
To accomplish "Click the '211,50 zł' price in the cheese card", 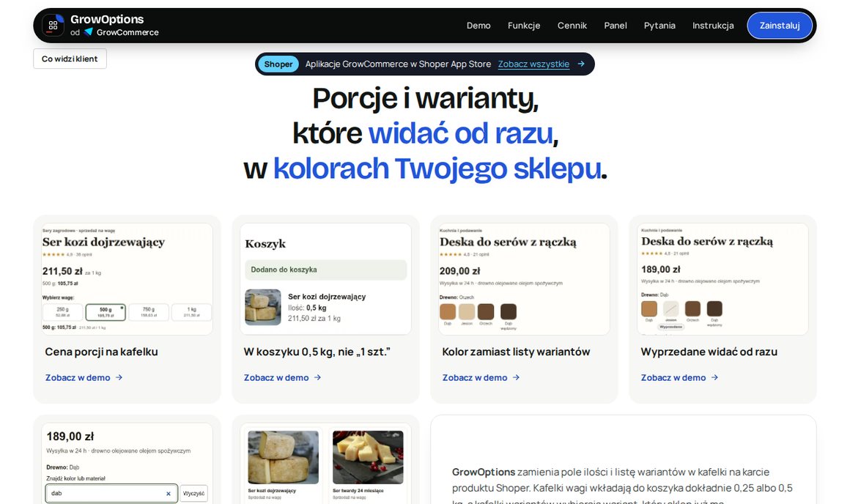I will tap(62, 271).
